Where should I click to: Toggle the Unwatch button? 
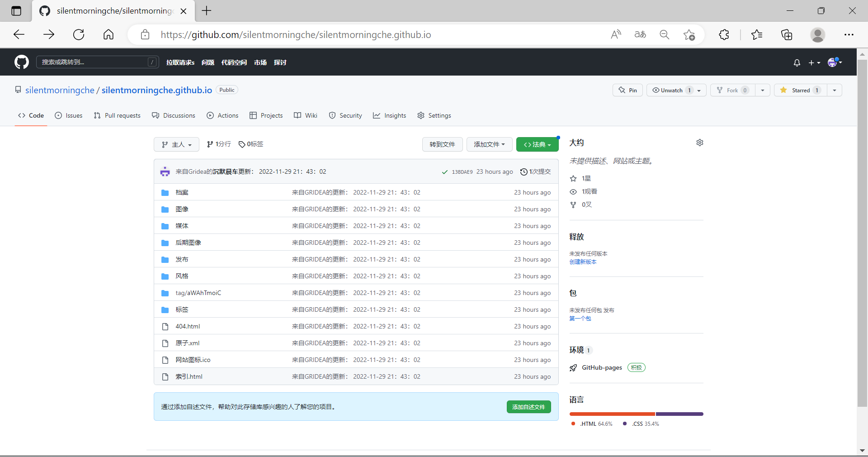[x=671, y=90]
